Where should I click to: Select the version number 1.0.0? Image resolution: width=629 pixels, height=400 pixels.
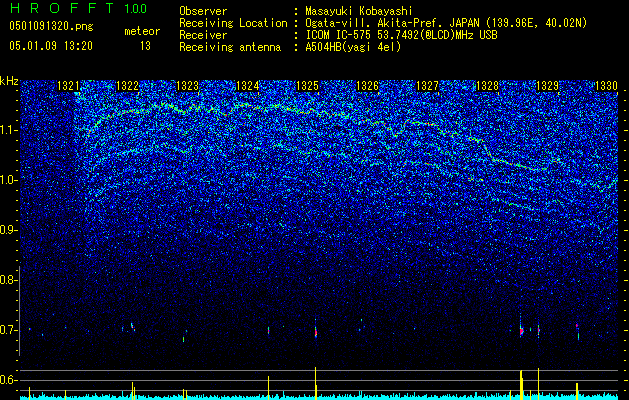[x=135, y=9]
